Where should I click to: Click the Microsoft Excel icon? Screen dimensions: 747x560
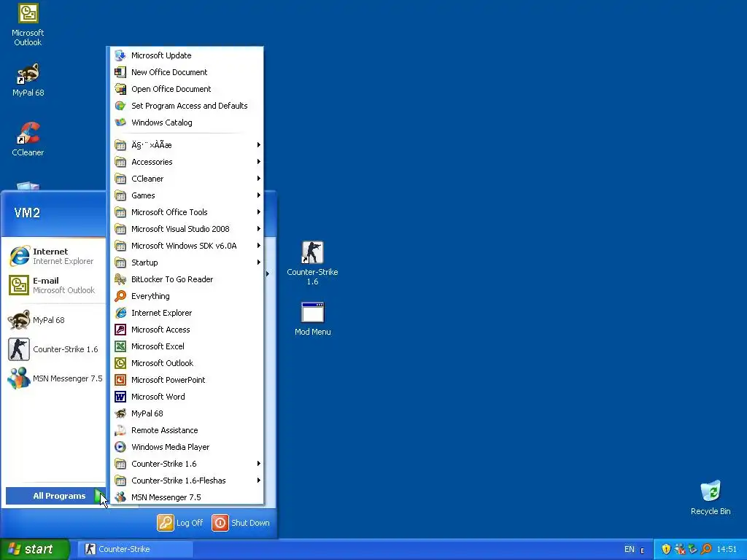click(x=120, y=346)
